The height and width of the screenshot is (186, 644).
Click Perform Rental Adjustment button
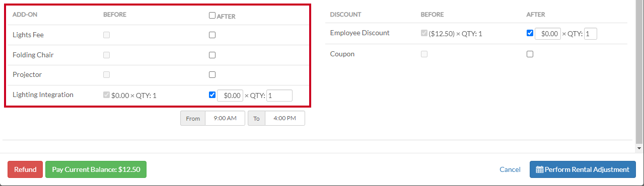click(583, 169)
